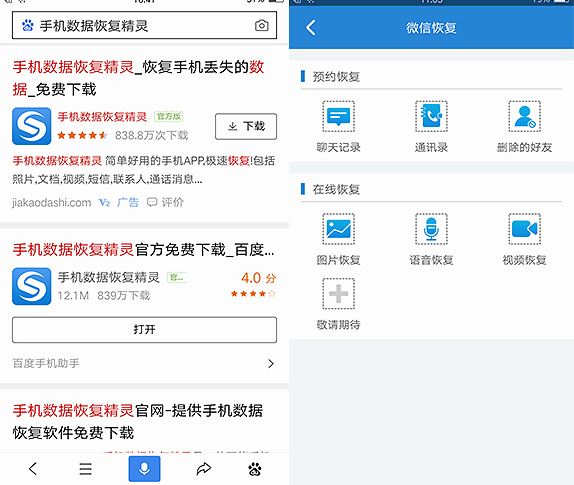Open the hamburger menu in bottom bar
The height and width of the screenshot is (485, 574).
click(x=85, y=469)
